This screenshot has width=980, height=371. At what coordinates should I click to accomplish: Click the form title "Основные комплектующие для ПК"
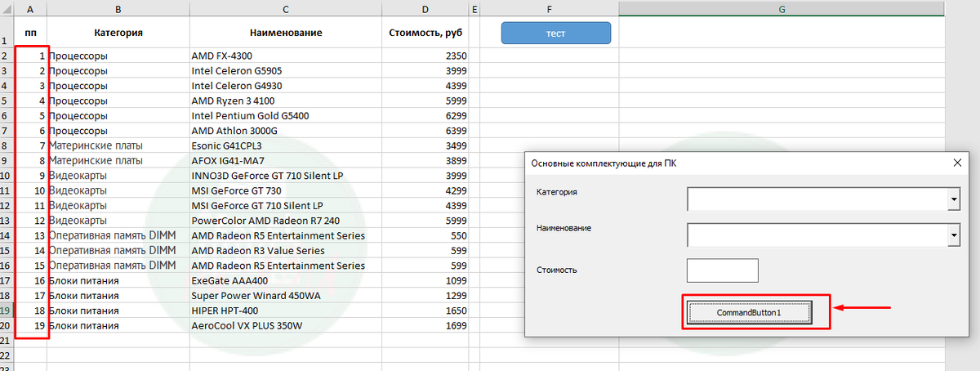click(603, 163)
